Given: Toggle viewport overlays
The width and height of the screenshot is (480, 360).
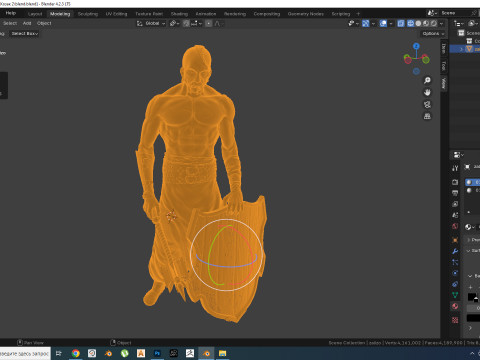Looking at the screenshot, I should click(x=383, y=23).
